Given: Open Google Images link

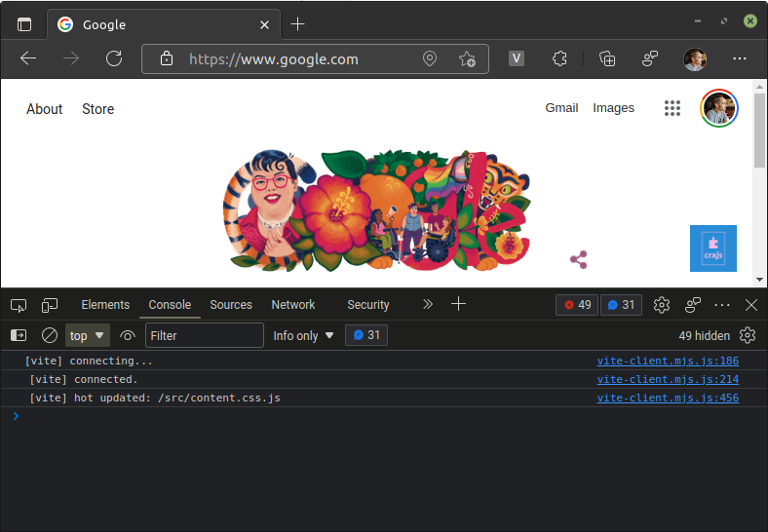Looking at the screenshot, I should click(x=613, y=108).
